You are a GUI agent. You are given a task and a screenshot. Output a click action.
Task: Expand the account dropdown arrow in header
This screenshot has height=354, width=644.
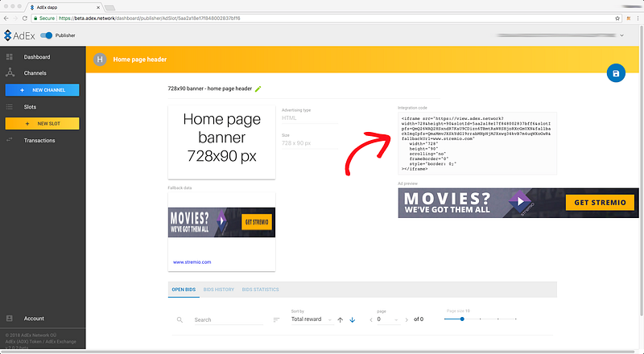621,35
